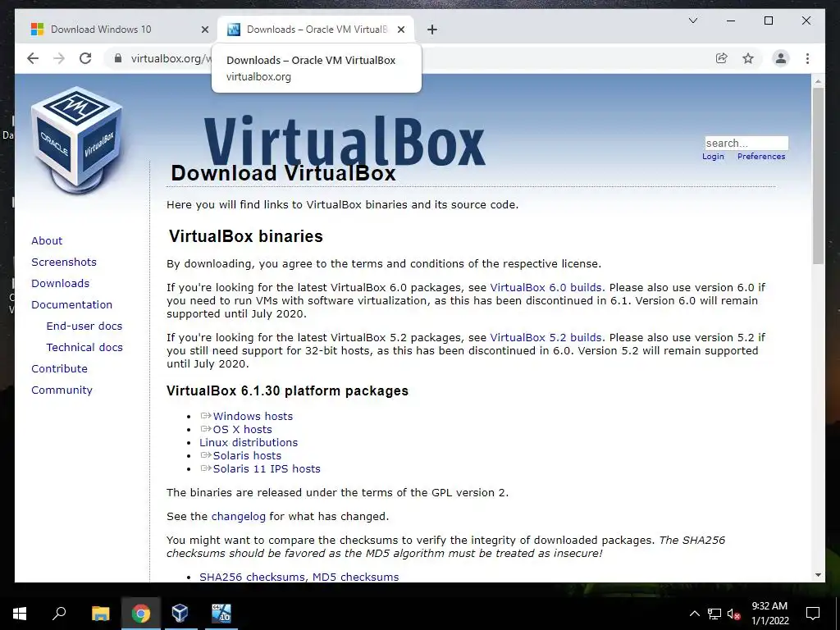Reload the VirtualBox downloads page
Screen dimensions: 840x630
tap(85, 58)
